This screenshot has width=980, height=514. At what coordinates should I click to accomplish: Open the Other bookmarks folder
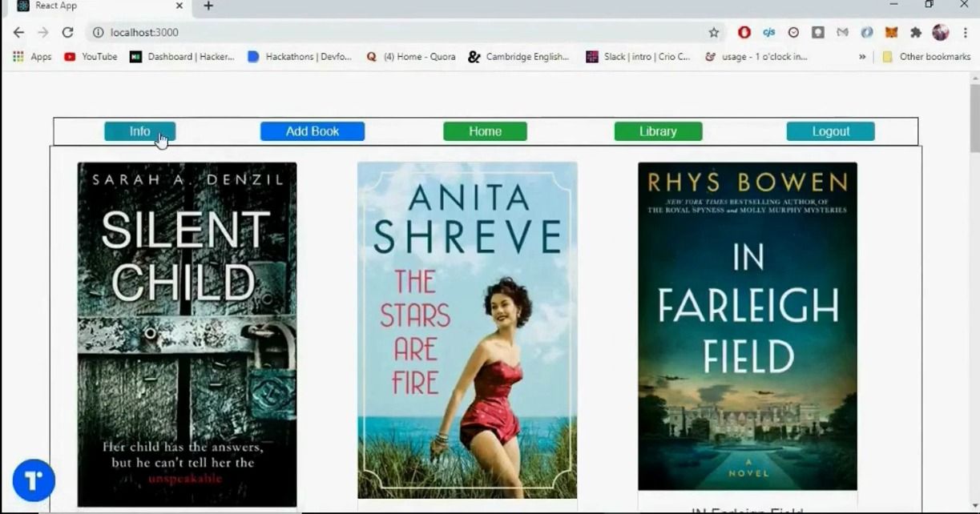(x=926, y=57)
